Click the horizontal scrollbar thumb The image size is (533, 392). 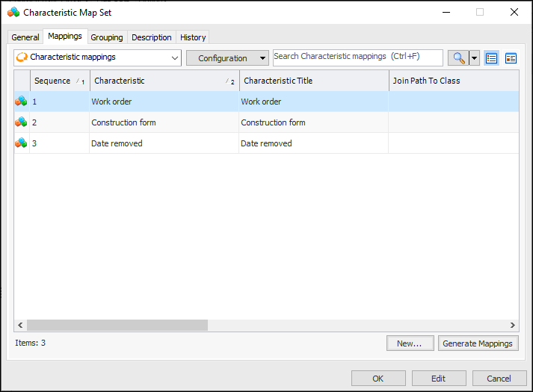pyautogui.click(x=117, y=326)
